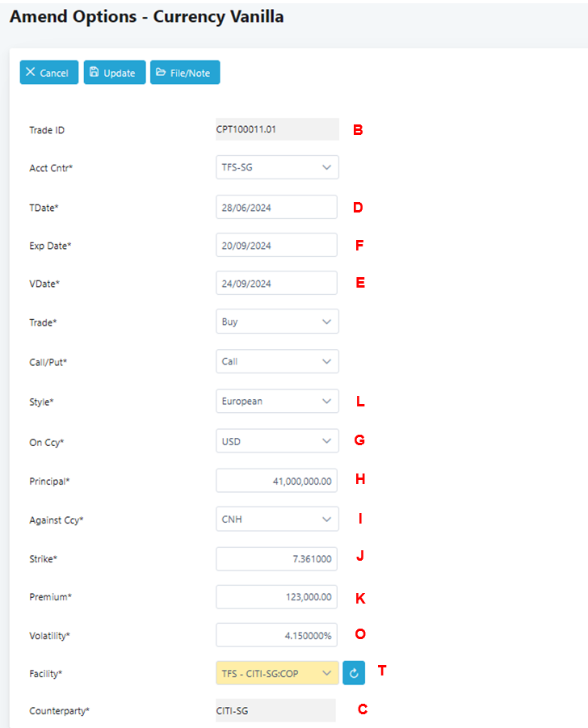
Task: Open the Style dropdown showing European
Action: pyautogui.click(x=277, y=401)
